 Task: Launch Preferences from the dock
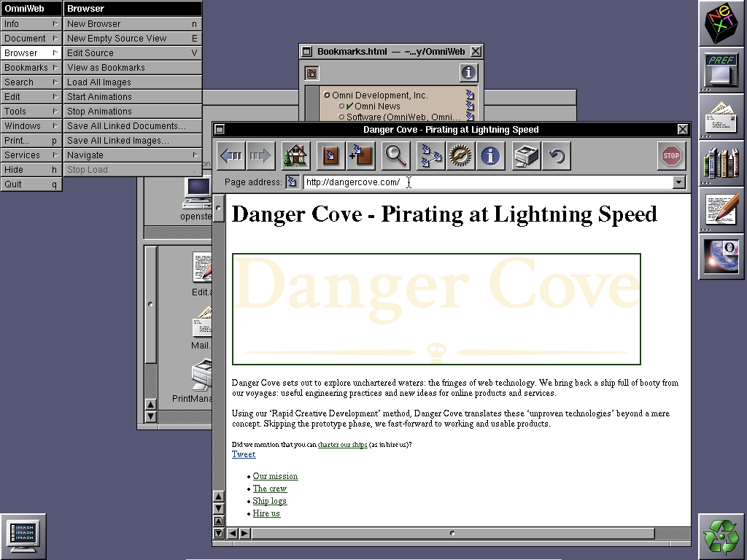click(721, 69)
